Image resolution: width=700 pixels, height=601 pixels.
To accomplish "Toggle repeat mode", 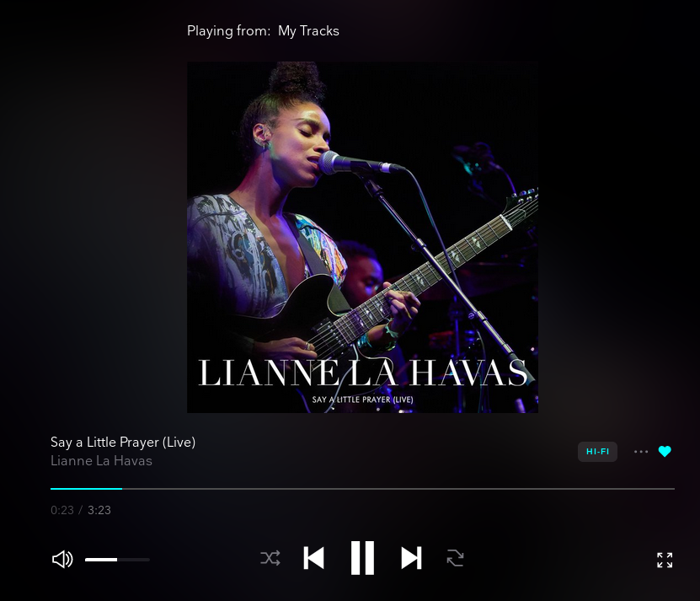I will pyautogui.click(x=455, y=558).
